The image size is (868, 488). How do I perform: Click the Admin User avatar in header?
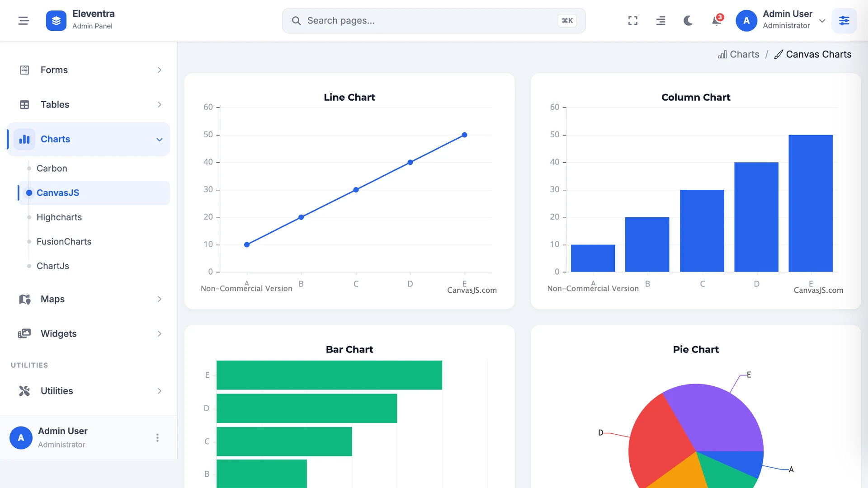[746, 21]
